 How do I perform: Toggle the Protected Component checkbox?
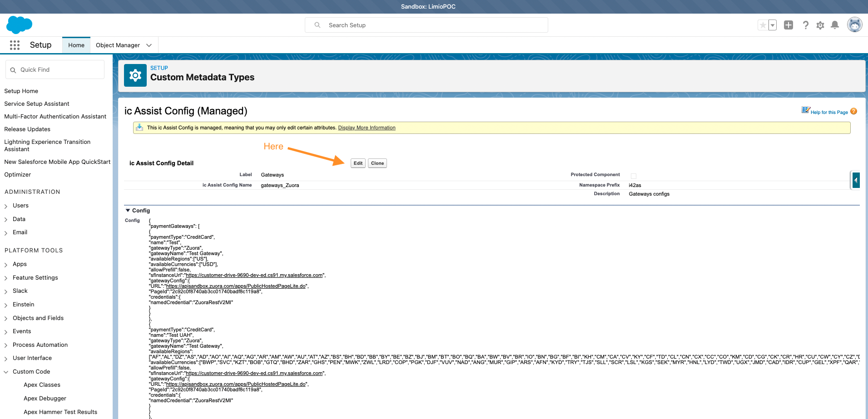[x=634, y=176]
